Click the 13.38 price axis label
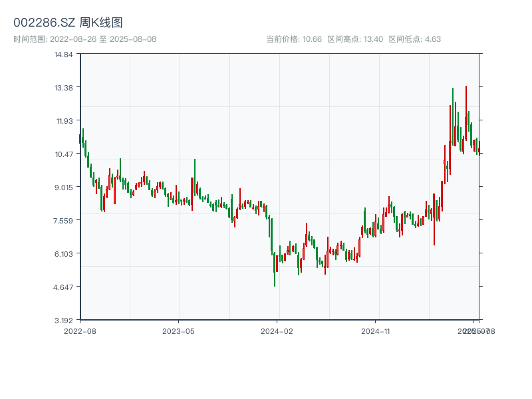The height and width of the screenshot is (399, 532). 64,88
